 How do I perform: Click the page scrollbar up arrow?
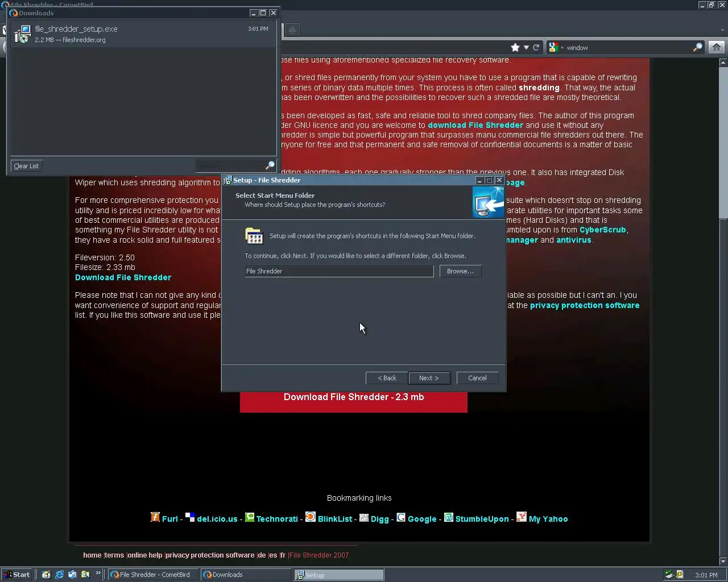point(723,63)
